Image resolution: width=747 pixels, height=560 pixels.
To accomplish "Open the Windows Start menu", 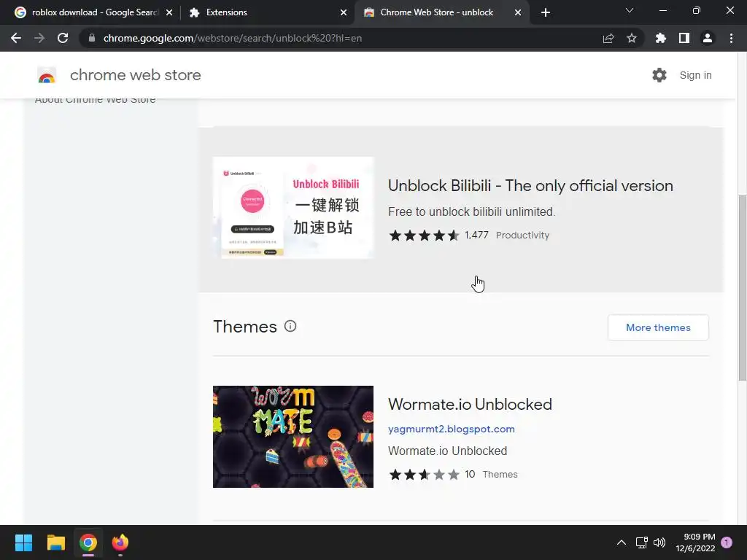I will tap(23, 542).
